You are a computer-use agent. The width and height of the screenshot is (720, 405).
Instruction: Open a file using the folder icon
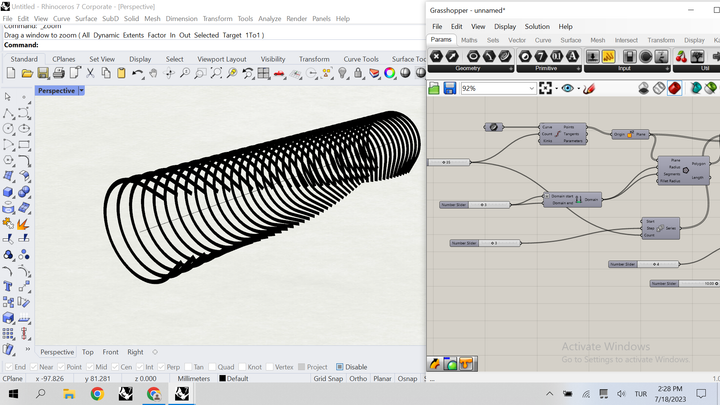point(27,73)
